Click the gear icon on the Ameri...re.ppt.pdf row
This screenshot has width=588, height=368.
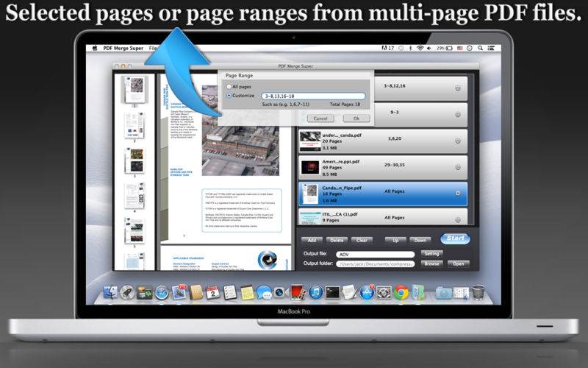point(457,167)
